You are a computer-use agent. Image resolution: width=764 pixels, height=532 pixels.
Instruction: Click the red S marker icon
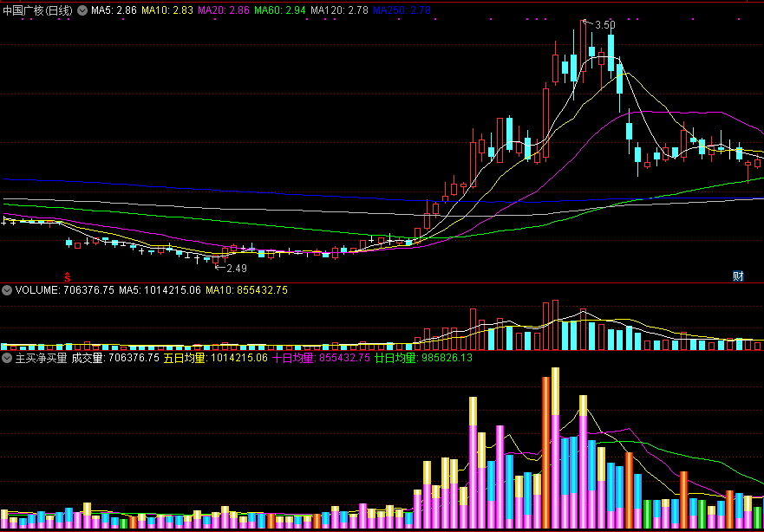68,277
